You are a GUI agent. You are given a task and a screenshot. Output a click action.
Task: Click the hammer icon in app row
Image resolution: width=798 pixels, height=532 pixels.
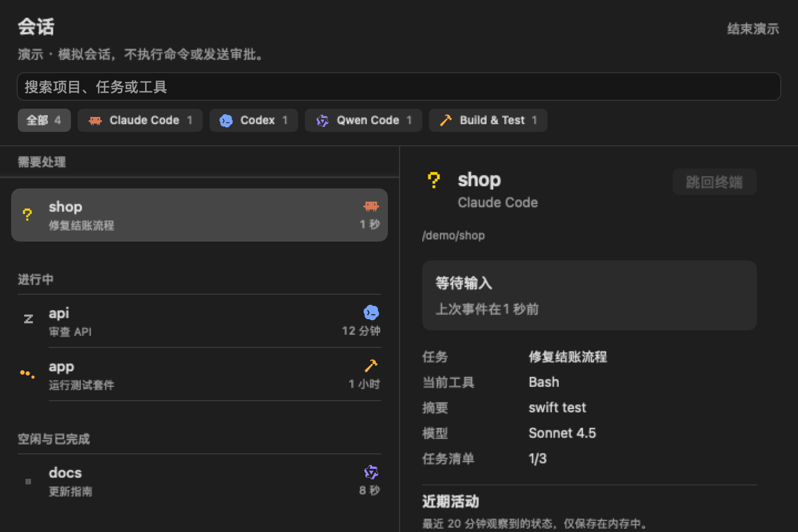click(x=371, y=366)
